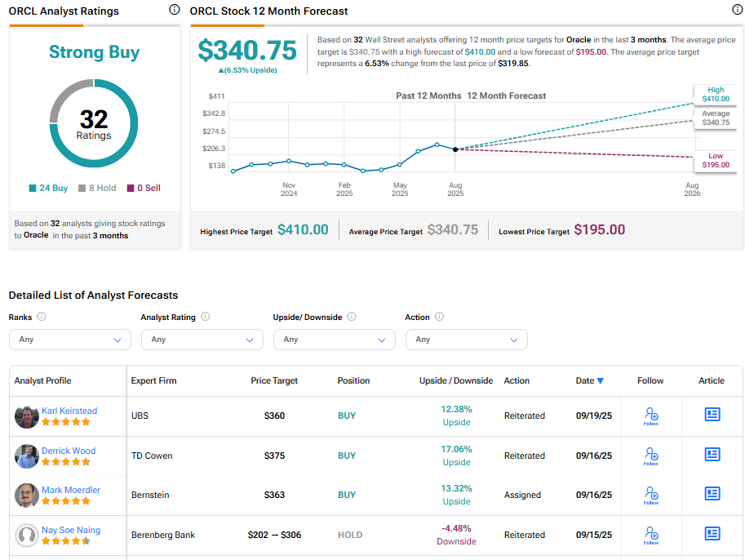Viewport: 745px width, 560px height.
Task: Click Mark Moerdler's five-star rating
Action: pos(65,500)
